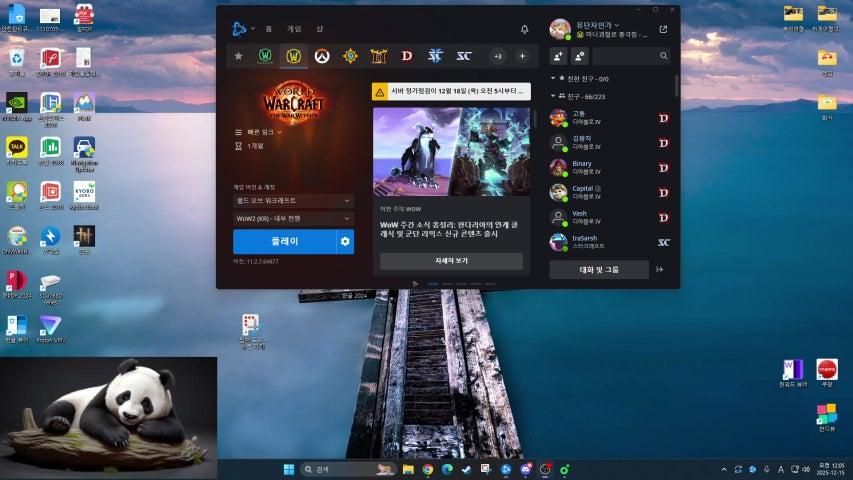This screenshot has height=480, width=853.
Task: Select the Hearthstone game icon
Action: (350, 56)
